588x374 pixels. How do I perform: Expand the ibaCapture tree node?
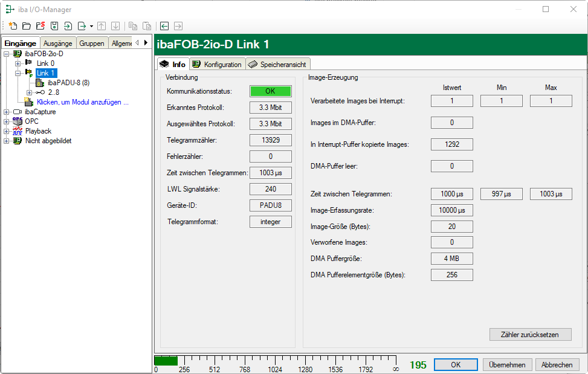[x=6, y=112]
